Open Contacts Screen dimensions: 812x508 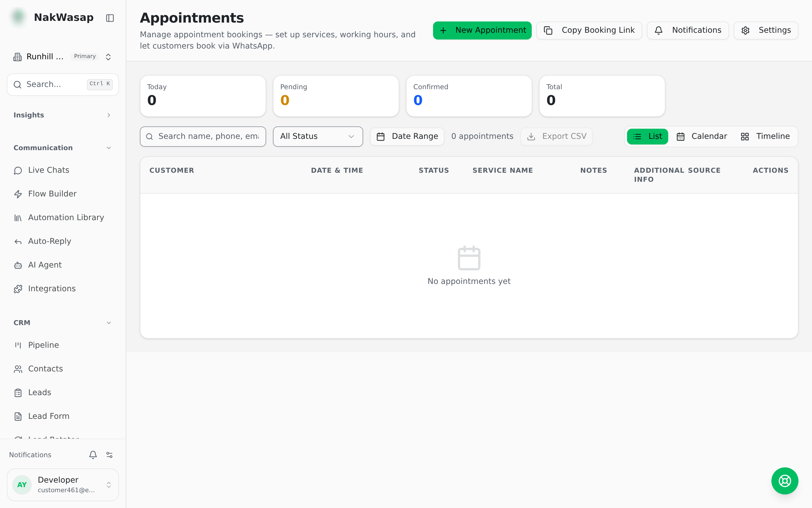(x=63, y=369)
